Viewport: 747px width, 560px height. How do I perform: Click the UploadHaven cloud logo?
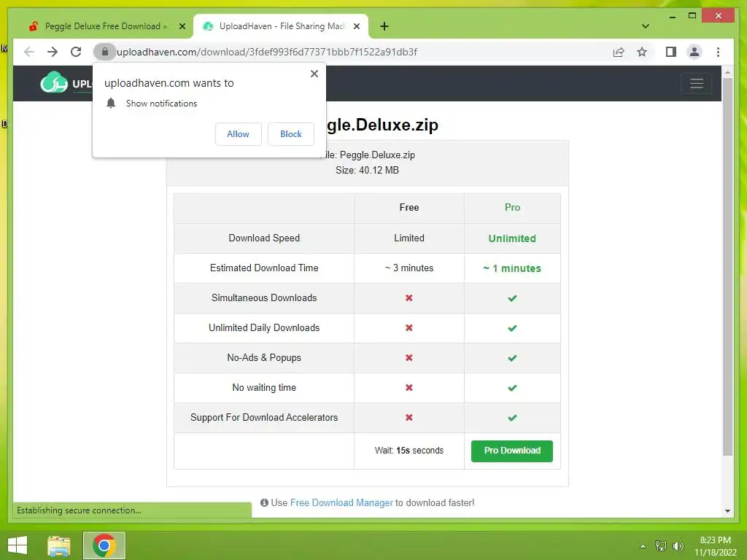pos(54,83)
